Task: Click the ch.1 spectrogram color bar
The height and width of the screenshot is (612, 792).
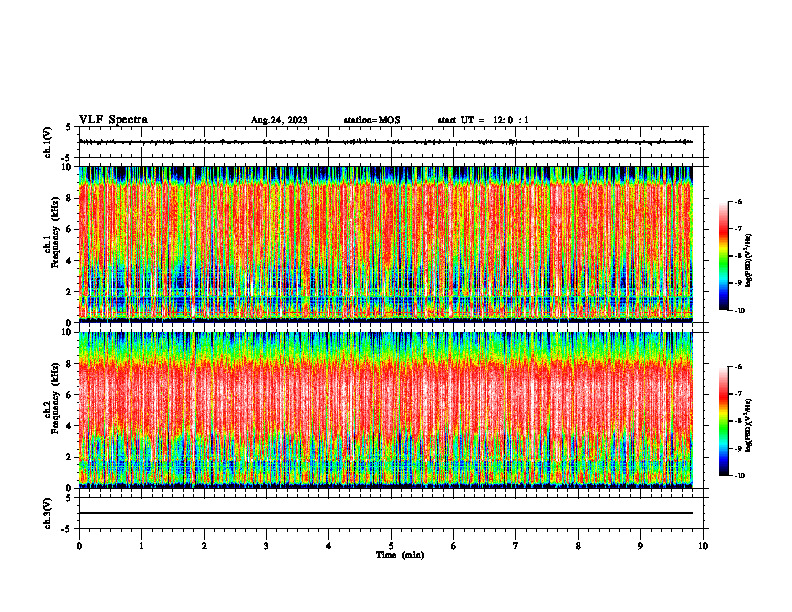Action: click(x=723, y=256)
